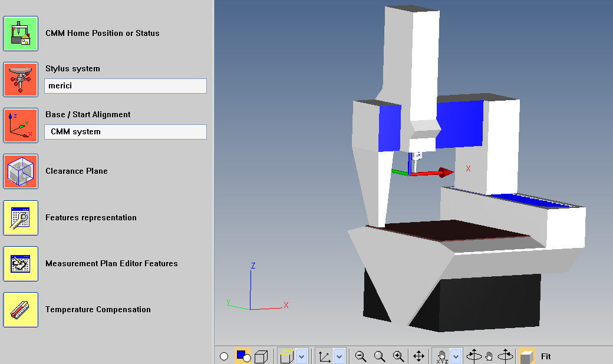
Task: Click the Measurement Plan Editor Features label
Action: click(x=111, y=264)
